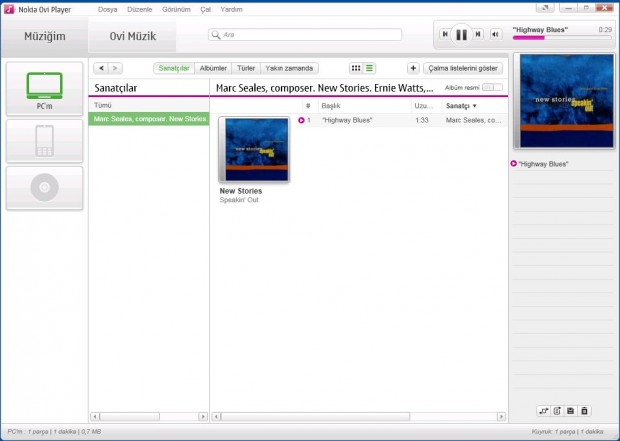
Task: Select the PC'm computer source
Action: pyautogui.click(x=44, y=89)
